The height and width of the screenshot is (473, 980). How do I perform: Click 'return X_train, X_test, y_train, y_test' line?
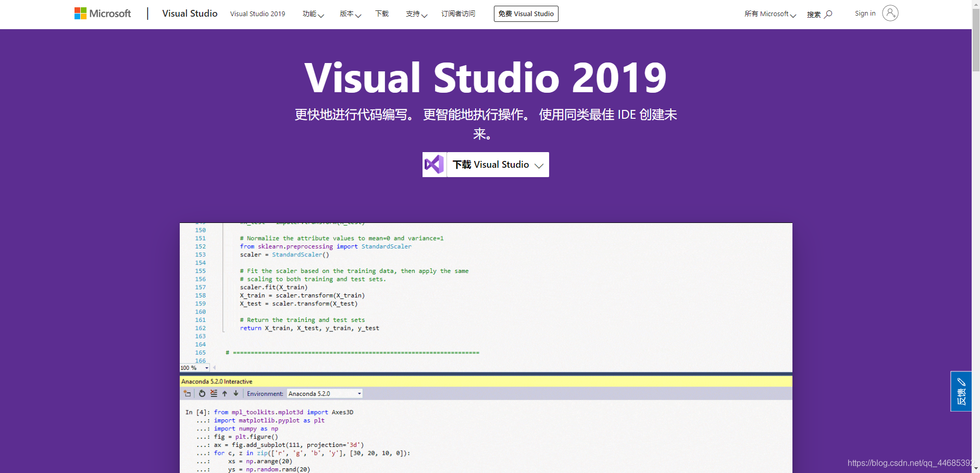click(309, 328)
